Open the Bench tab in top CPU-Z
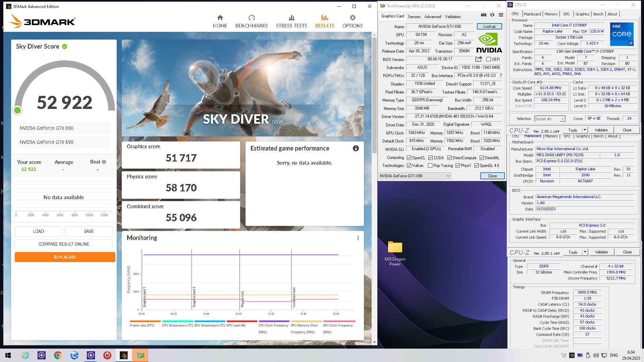The width and height of the screenshot is (644, 362). (x=598, y=14)
